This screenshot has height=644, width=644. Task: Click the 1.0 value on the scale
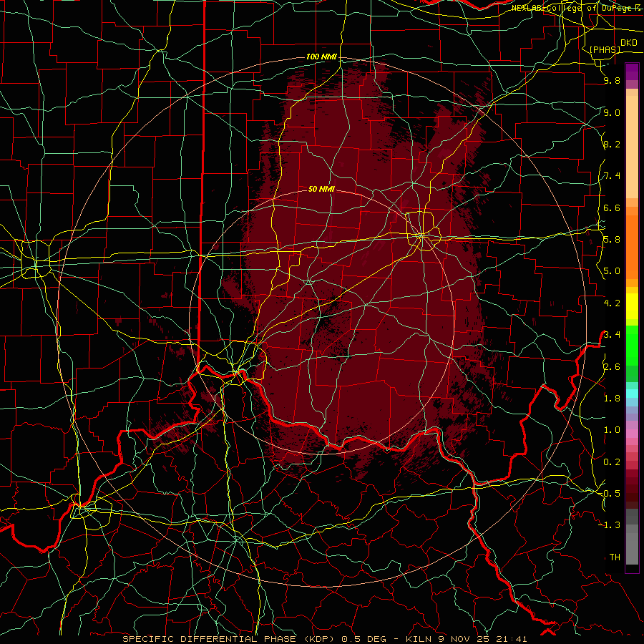click(x=612, y=430)
